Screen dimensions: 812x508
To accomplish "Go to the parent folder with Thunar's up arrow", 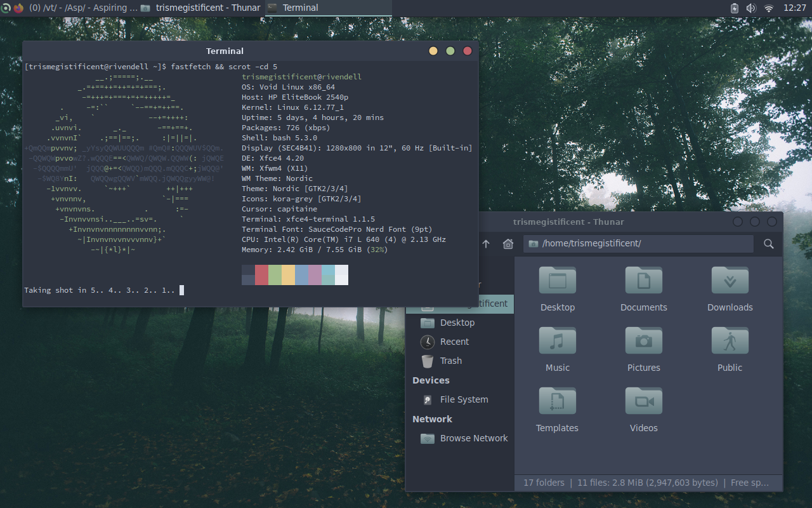I will point(486,244).
